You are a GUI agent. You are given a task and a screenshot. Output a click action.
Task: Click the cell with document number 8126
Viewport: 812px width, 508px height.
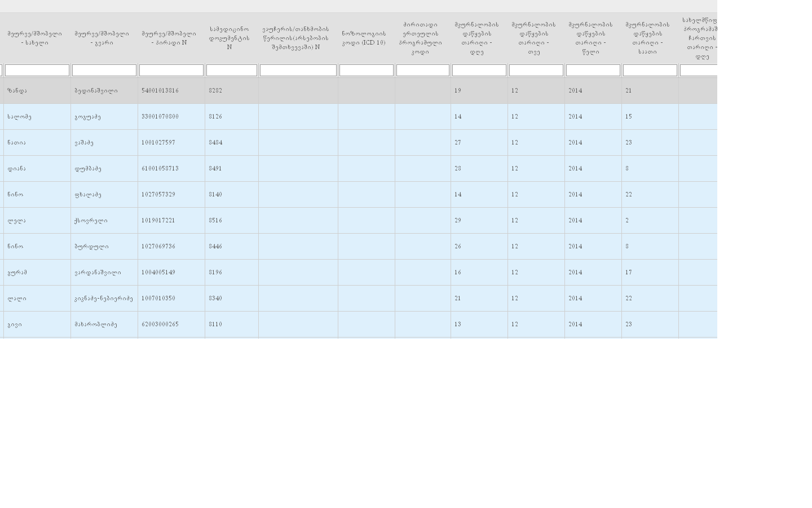[x=216, y=117]
